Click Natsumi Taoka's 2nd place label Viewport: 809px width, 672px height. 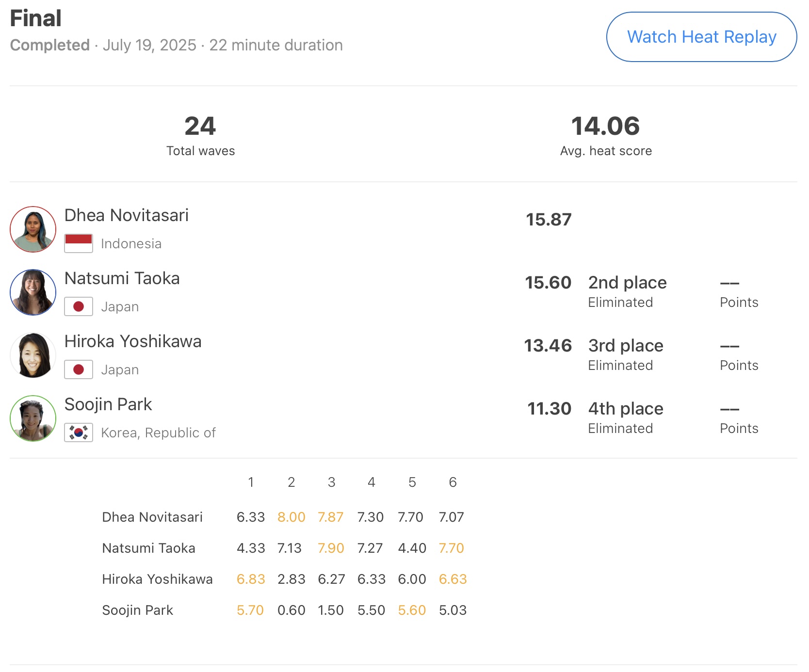(x=627, y=283)
